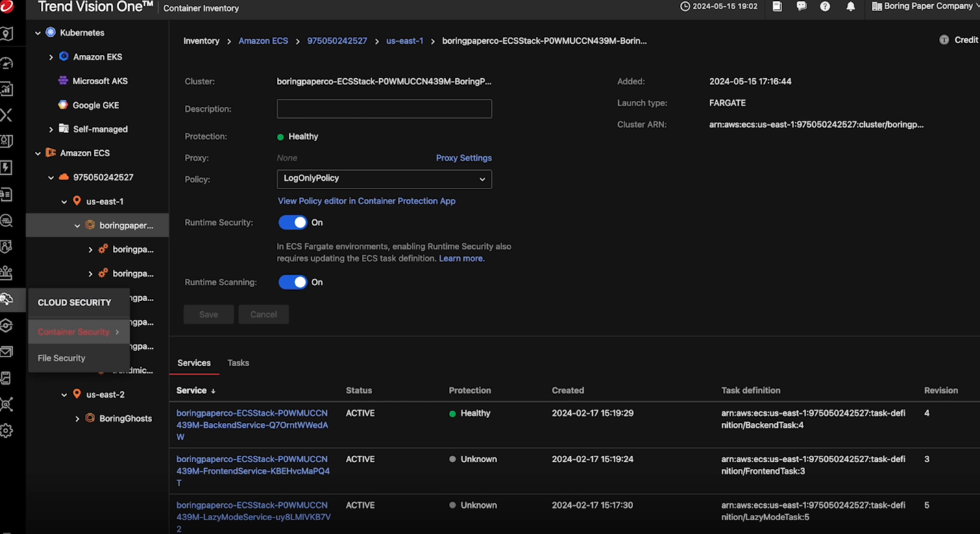Select the Amazon EKS tree icon
Image resolution: width=980 pixels, height=534 pixels.
tap(64, 57)
